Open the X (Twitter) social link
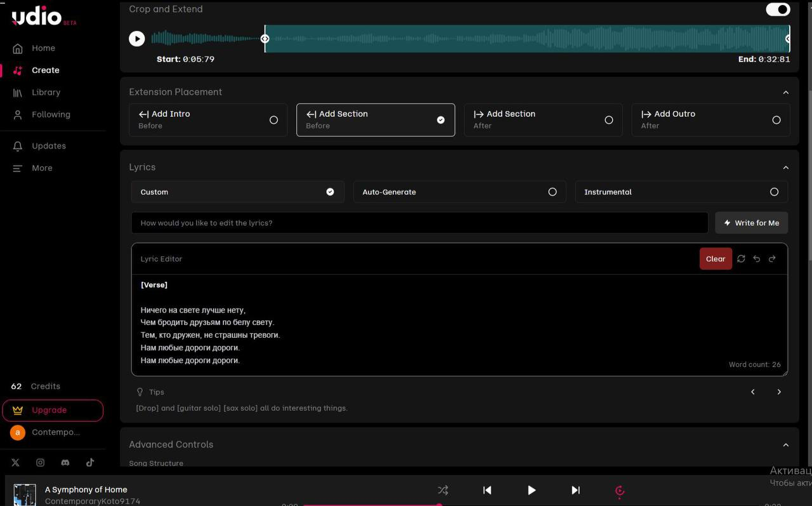The width and height of the screenshot is (812, 506). (x=16, y=463)
